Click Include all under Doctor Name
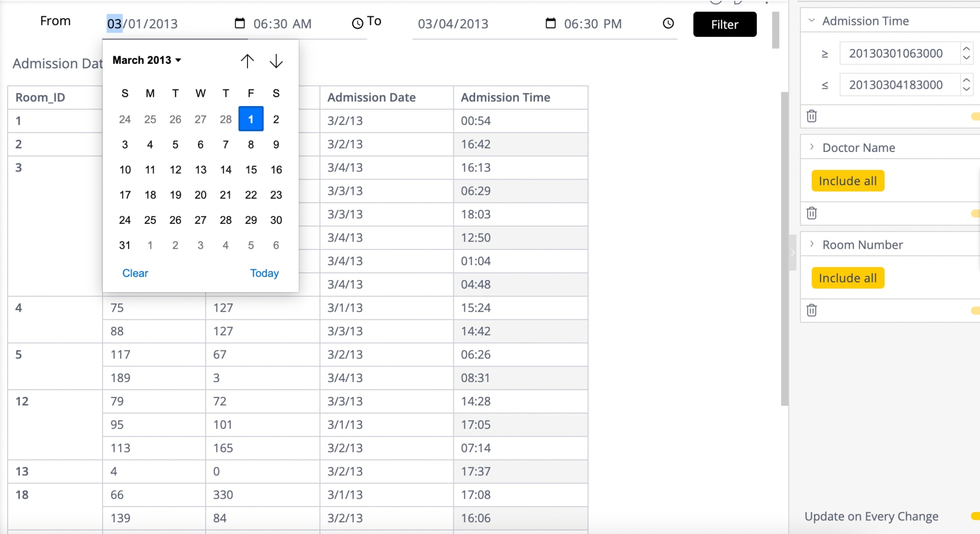 tap(848, 181)
